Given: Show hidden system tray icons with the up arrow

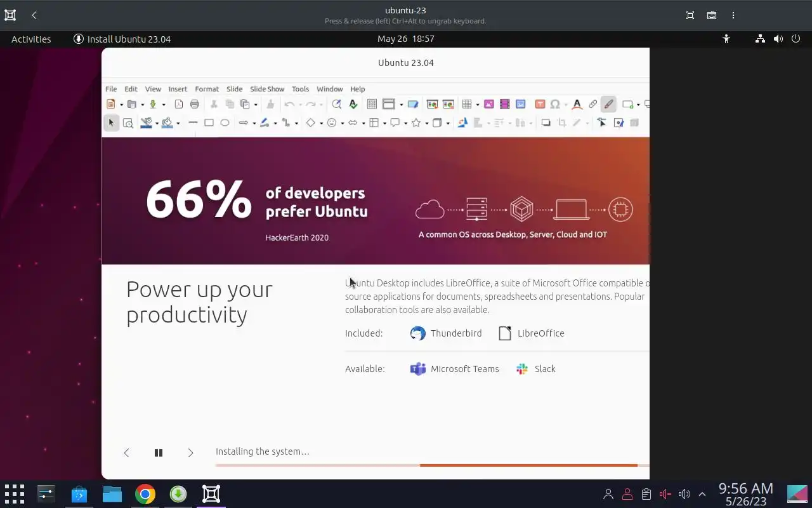Looking at the screenshot, I should pyautogui.click(x=702, y=494).
